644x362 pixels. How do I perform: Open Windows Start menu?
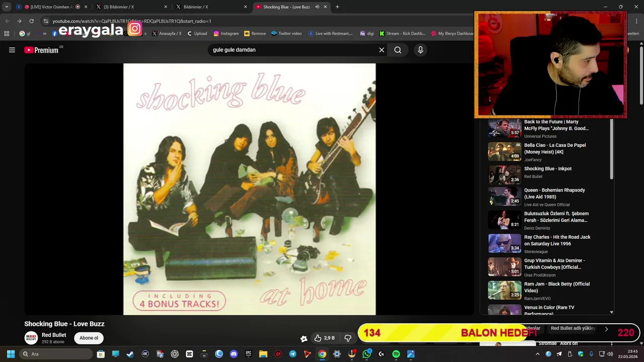[x=11, y=354]
